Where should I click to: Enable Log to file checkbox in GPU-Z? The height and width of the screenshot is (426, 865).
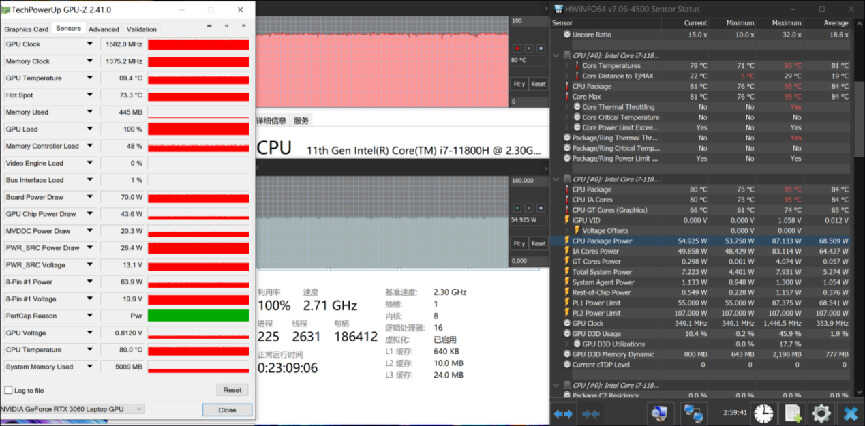tap(8, 390)
